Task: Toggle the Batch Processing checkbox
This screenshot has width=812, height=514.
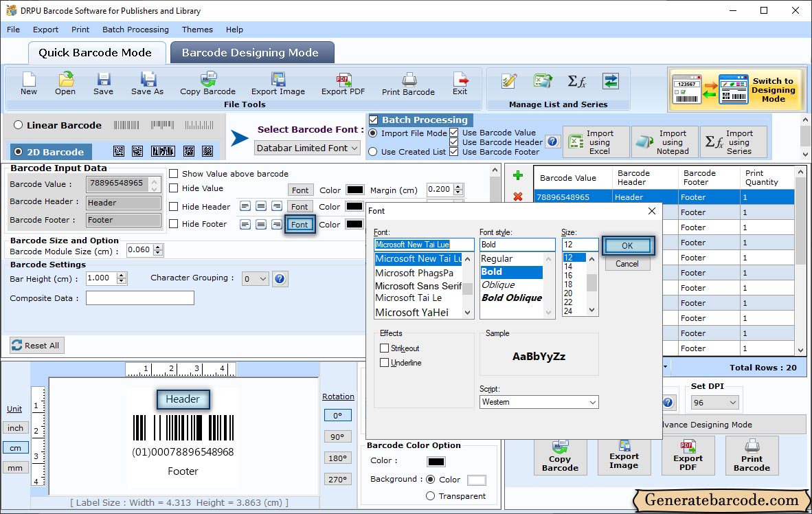Action: click(x=374, y=120)
